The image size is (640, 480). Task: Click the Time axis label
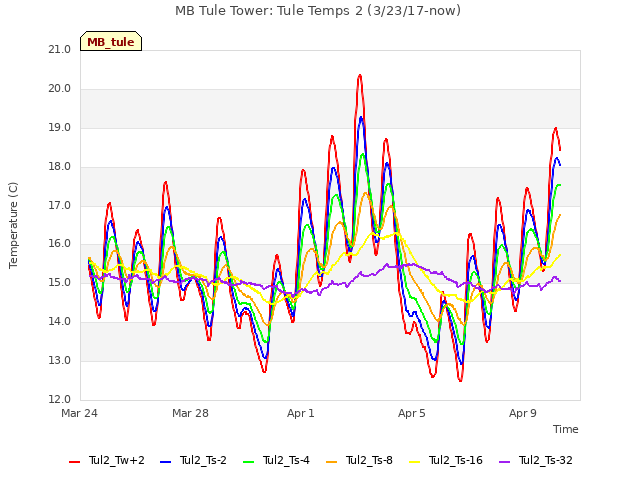(566, 429)
